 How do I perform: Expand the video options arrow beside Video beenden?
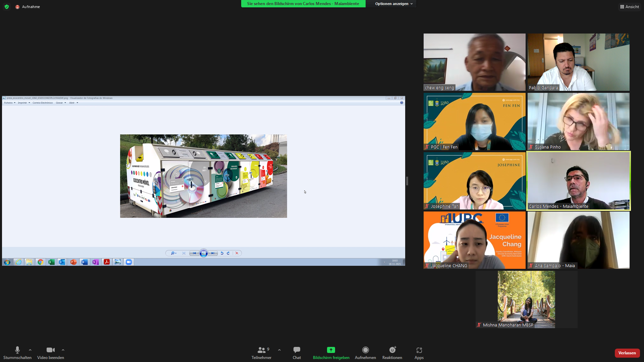pyautogui.click(x=63, y=350)
